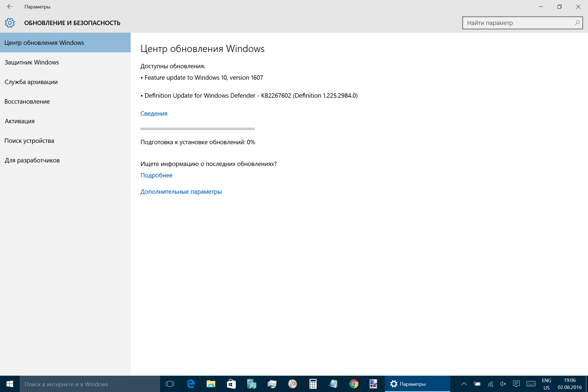The height and width of the screenshot is (392, 588).
Task: Switch ENG US input language
Action: coord(546,384)
